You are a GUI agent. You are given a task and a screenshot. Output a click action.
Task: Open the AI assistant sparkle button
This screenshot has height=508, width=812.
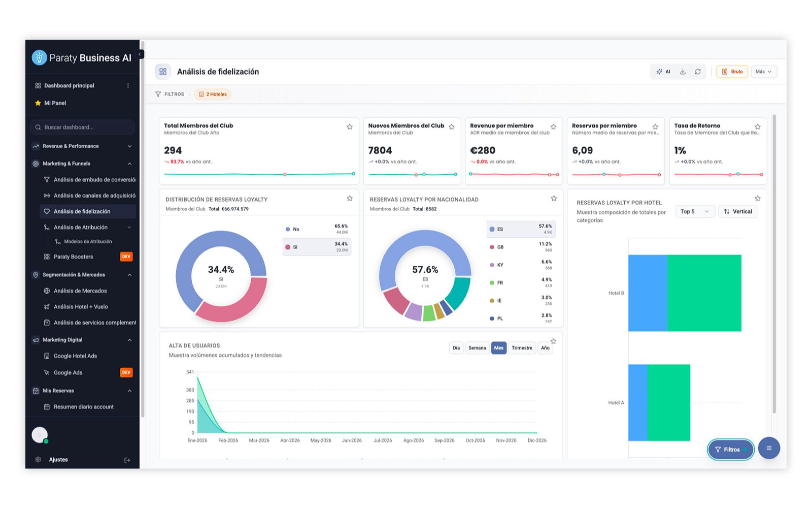(x=663, y=72)
